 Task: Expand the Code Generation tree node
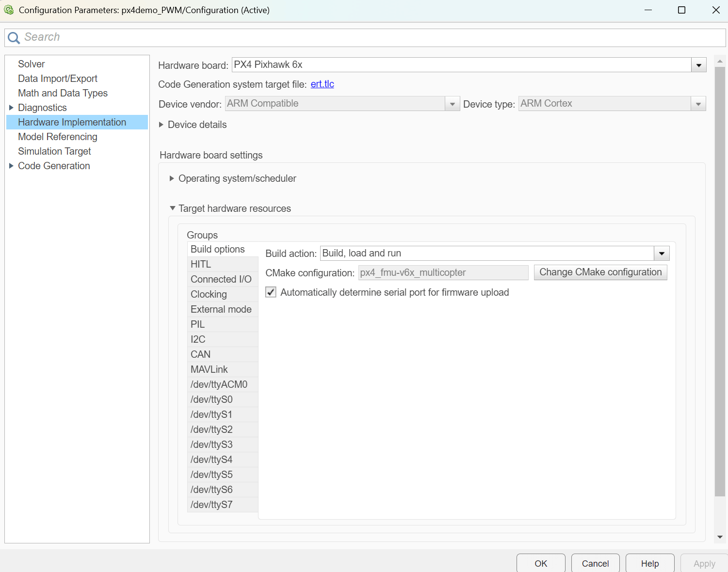[x=12, y=165]
